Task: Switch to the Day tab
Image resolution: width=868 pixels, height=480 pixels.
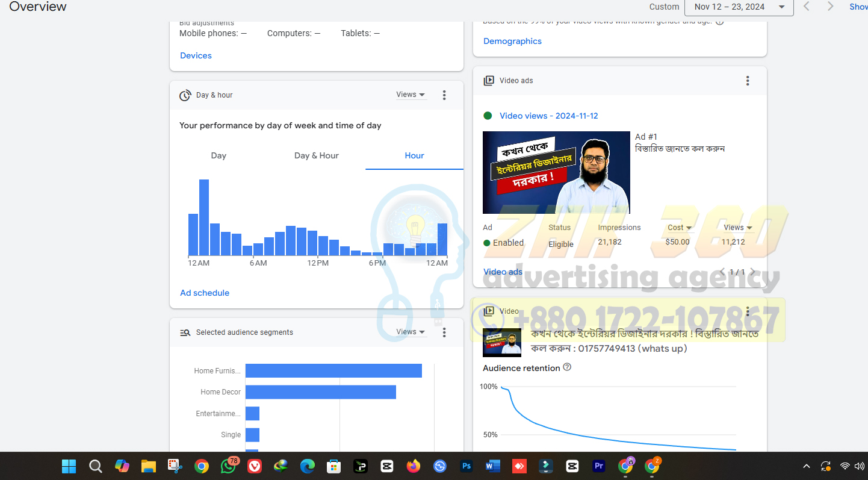Action: [219, 155]
